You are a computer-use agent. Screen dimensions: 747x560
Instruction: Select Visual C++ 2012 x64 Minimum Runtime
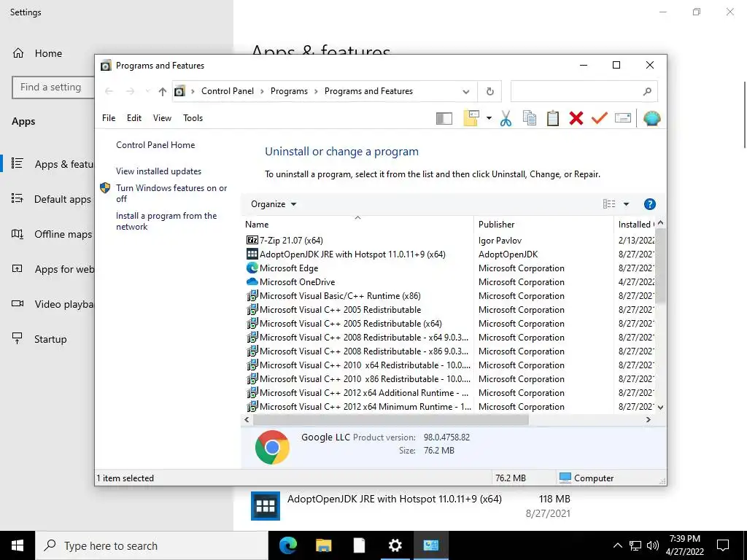[x=358, y=407]
